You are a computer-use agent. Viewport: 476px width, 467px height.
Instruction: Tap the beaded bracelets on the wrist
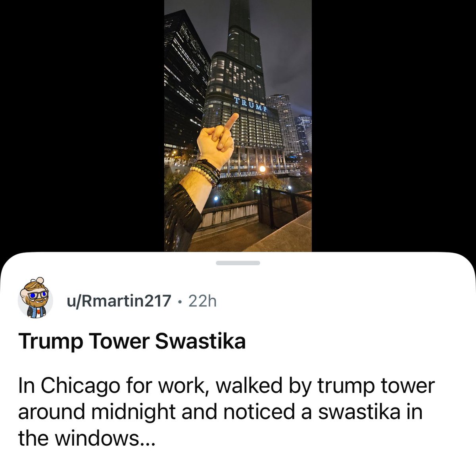[x=205, y=171]
